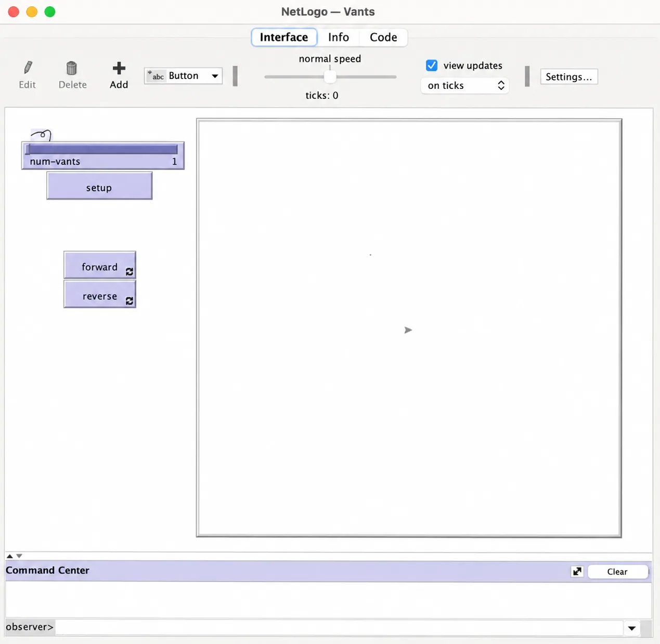Click the reverse button's loop icon

click(129, 301)
